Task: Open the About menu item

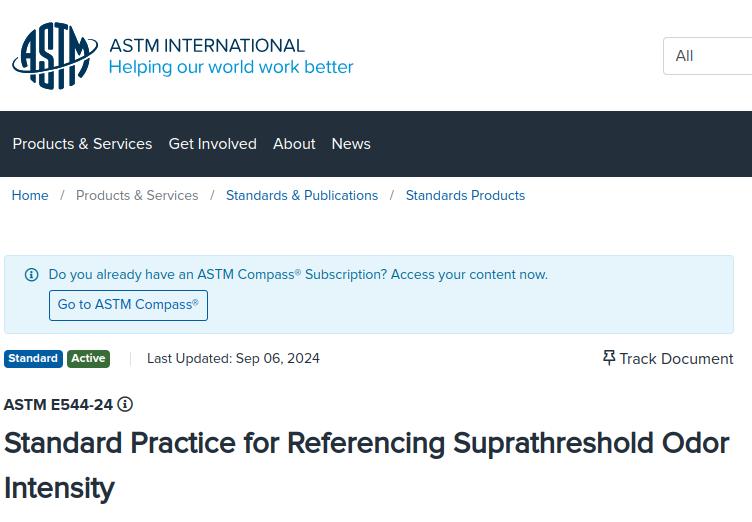Action: click(x=294, y=144)
